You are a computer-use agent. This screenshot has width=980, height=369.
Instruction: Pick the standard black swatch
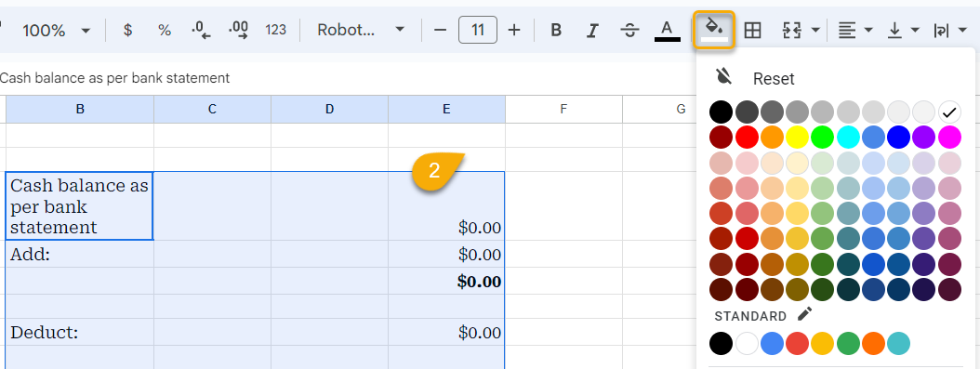point(721,343)
